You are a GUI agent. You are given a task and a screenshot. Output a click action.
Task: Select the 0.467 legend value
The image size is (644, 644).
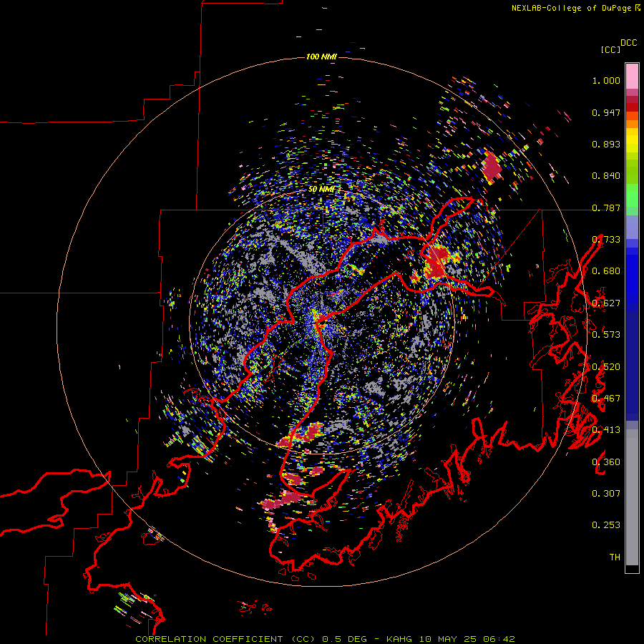click(606, 399)
